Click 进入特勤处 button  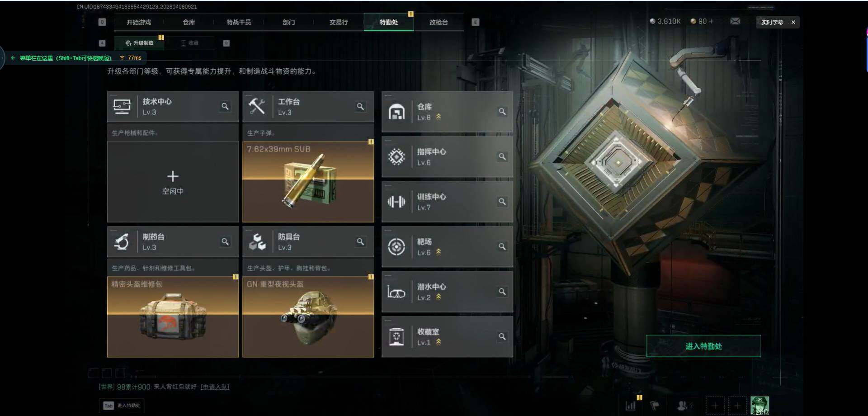(703, 346)
